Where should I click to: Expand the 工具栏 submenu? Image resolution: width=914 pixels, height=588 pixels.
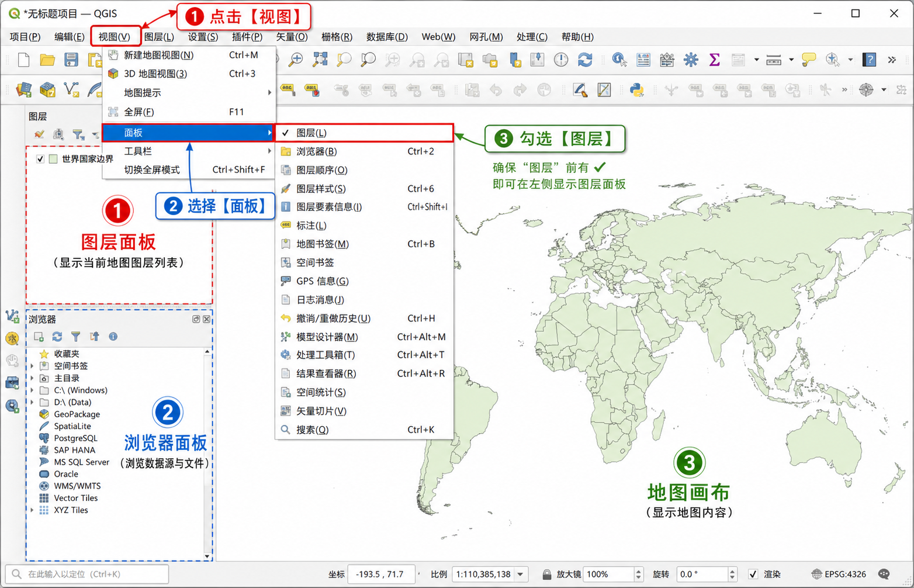point(188,151)
